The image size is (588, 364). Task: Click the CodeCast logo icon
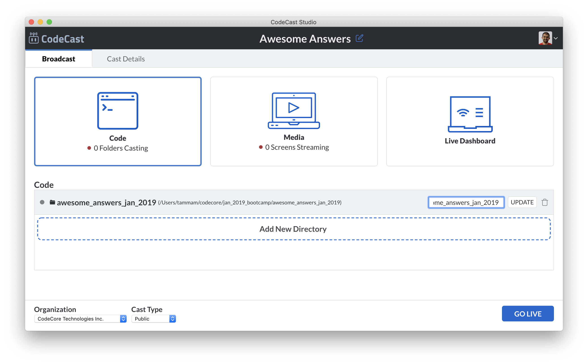(33, 38)
